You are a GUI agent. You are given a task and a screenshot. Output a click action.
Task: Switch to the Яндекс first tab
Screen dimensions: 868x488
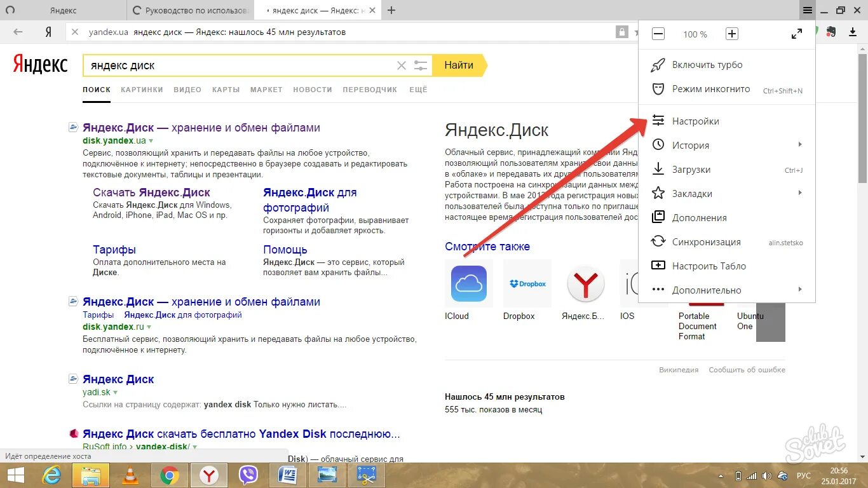(62, 10)
